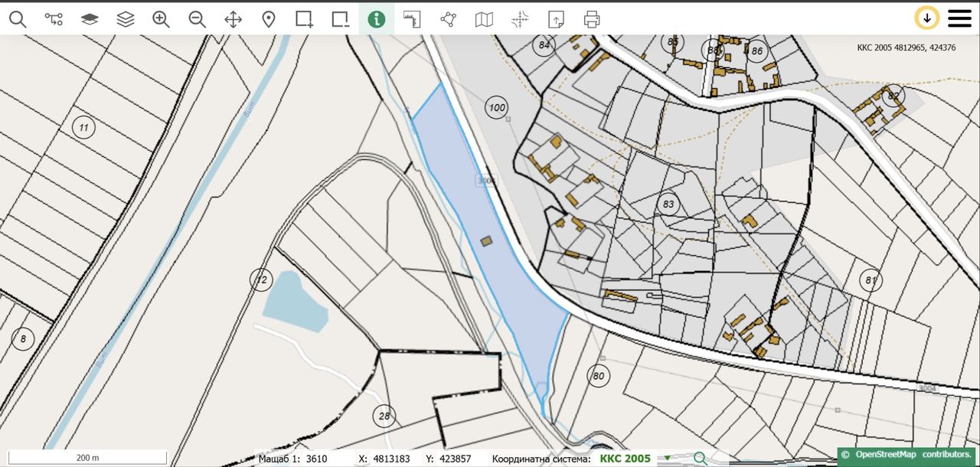
Task: Toggle the green info identify tool
Action: pos(376,19)
